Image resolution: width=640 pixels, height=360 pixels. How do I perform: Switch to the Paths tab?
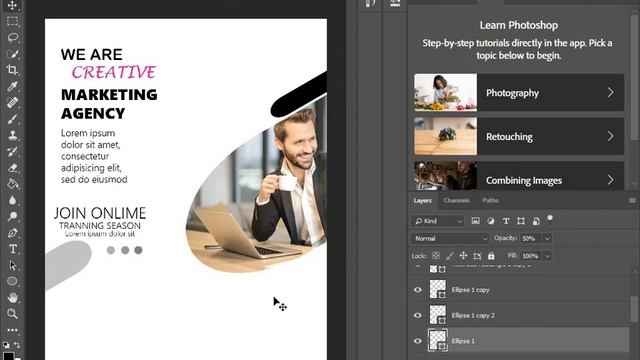490,200
